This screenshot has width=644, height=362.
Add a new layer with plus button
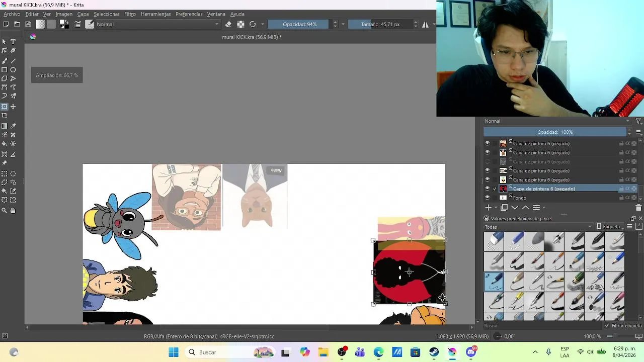[488, 207]
